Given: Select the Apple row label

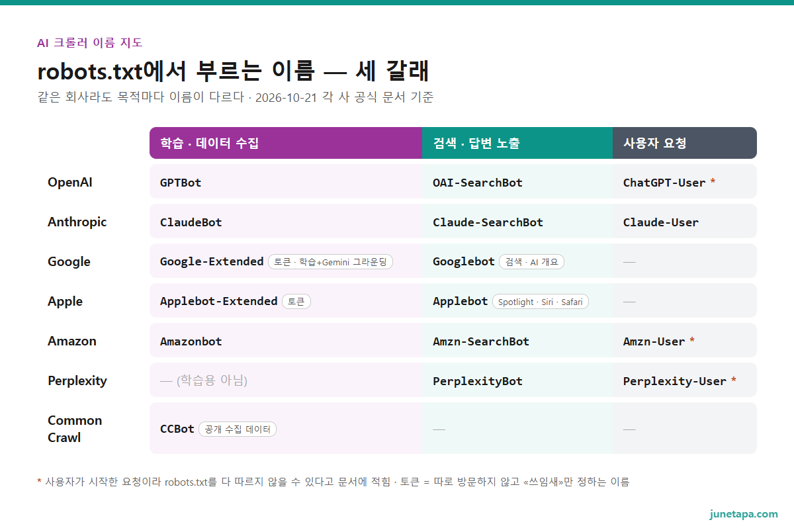Looking at the screenshot, I should 65,302.
